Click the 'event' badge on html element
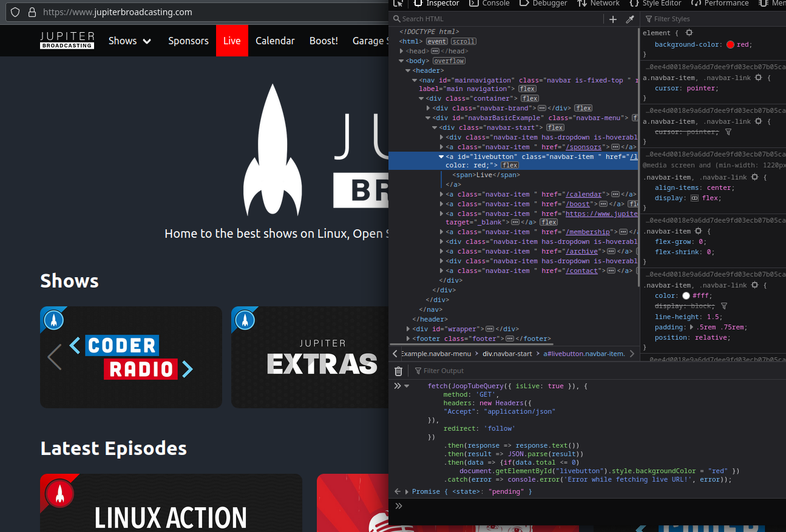 coord(436,41)
